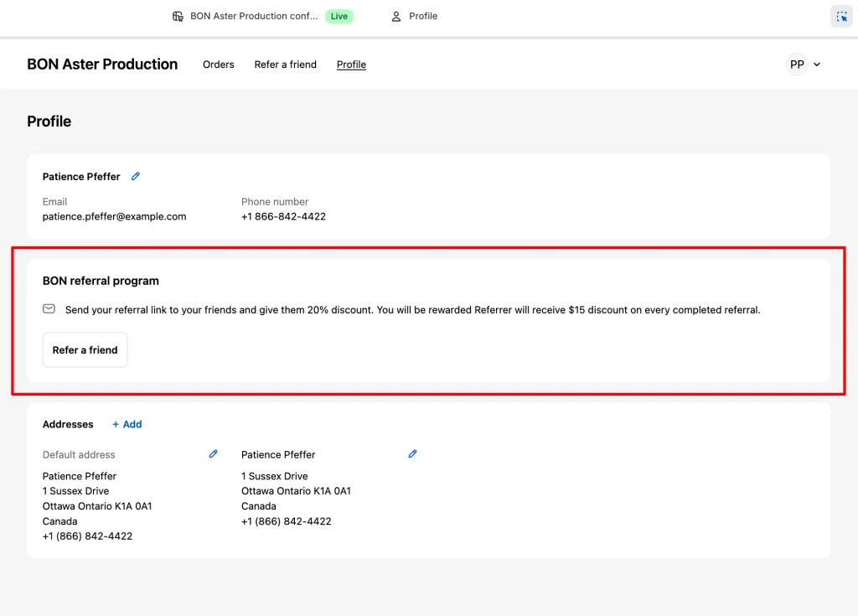Open the Refer a friend navigation item
The image size is (858, 616).
(285, 65)
